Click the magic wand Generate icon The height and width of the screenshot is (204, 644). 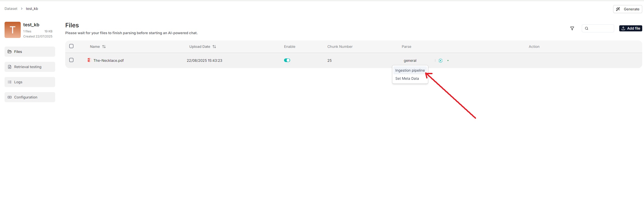618,9
